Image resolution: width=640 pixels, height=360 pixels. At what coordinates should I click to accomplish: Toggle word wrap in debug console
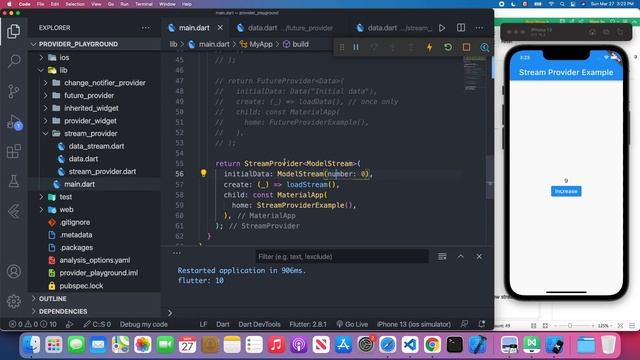442,256
